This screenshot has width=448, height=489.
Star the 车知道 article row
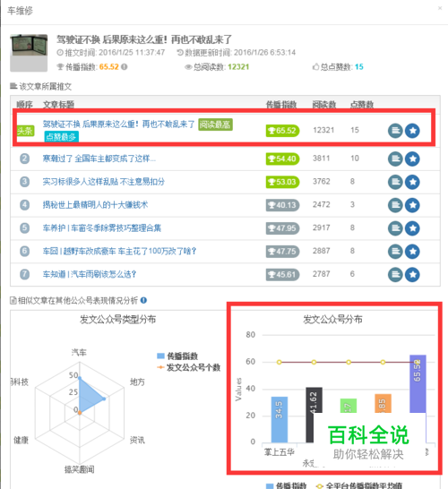(412, 274)
